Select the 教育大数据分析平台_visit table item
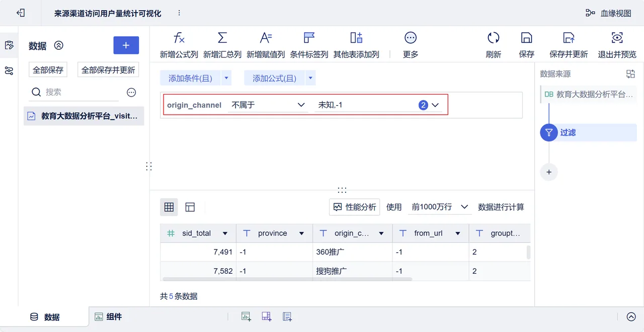 (x=84, y=116)
